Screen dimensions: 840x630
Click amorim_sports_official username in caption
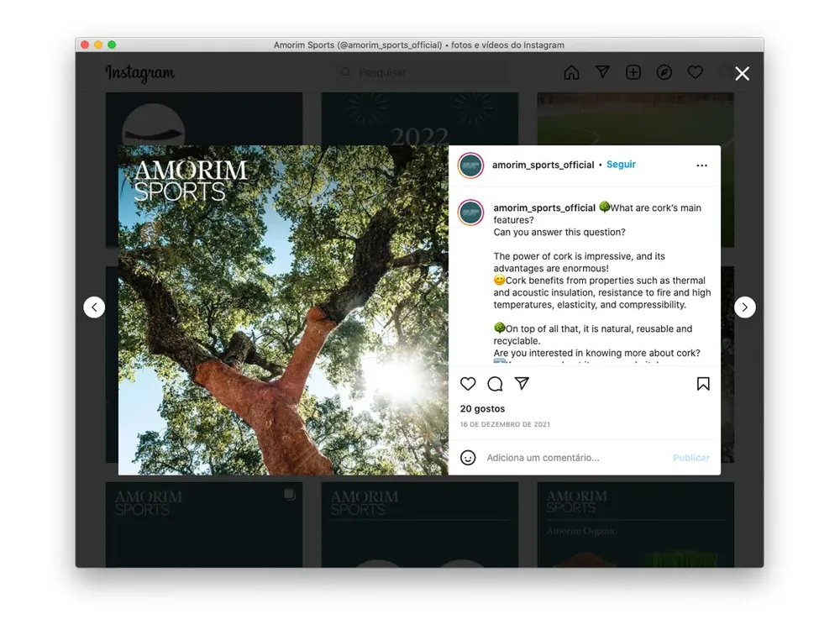543,207
